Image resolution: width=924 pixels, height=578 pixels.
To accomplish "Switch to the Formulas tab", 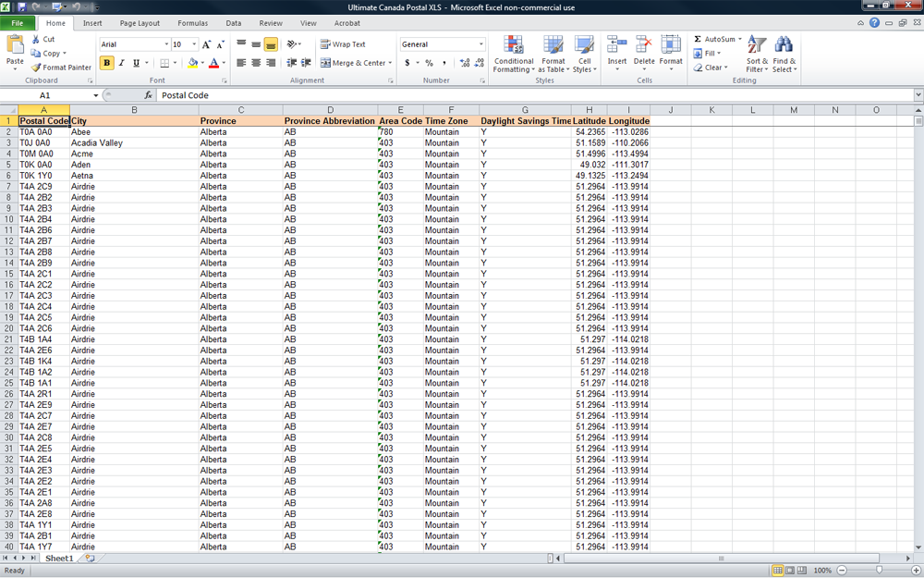I will coord(193,23).
